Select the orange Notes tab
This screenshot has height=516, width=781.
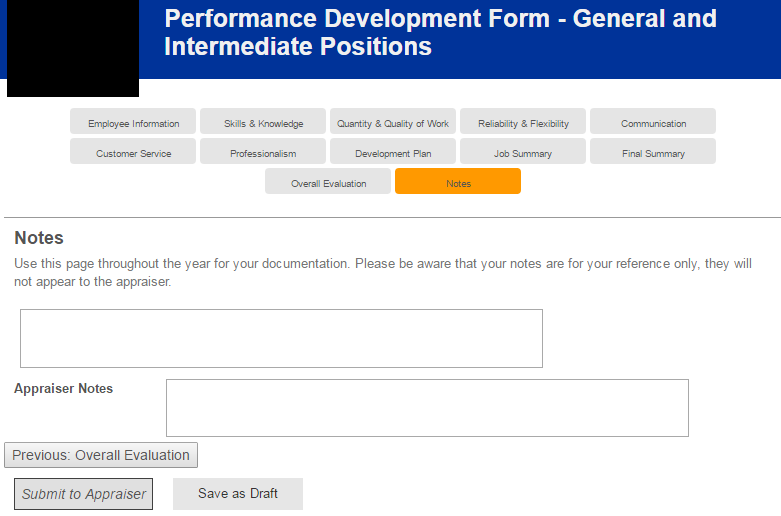pos(458,183)
